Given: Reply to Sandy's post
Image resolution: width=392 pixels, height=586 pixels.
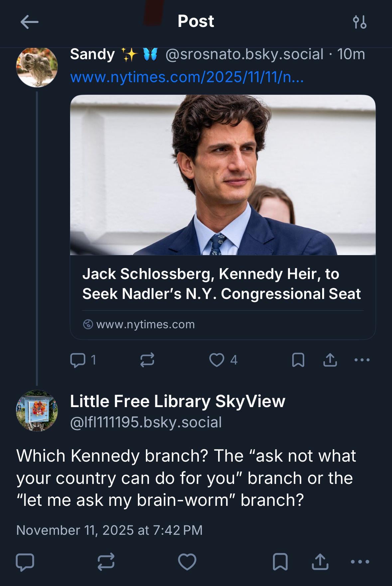Looking at the screenshot, I should [78, 360].
